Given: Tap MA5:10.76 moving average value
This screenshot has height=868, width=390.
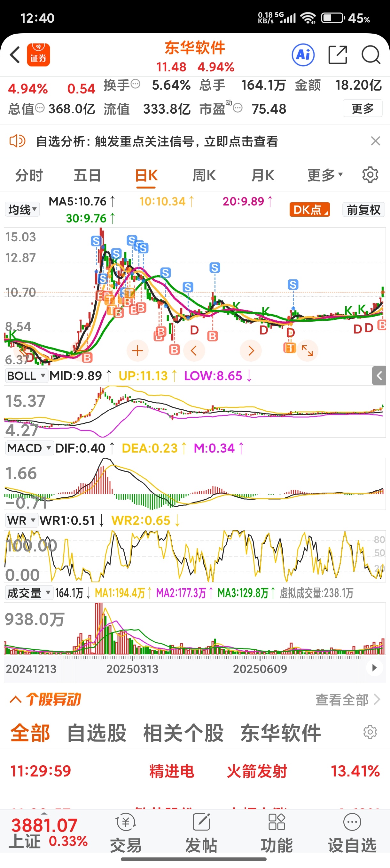Looking at the screenshot, I should tap(82, 202).
